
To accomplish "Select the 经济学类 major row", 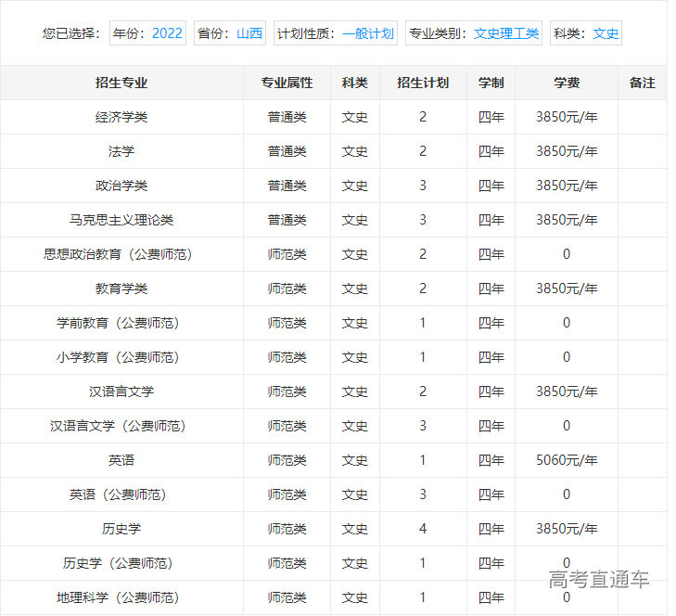I will click(121, 117).
